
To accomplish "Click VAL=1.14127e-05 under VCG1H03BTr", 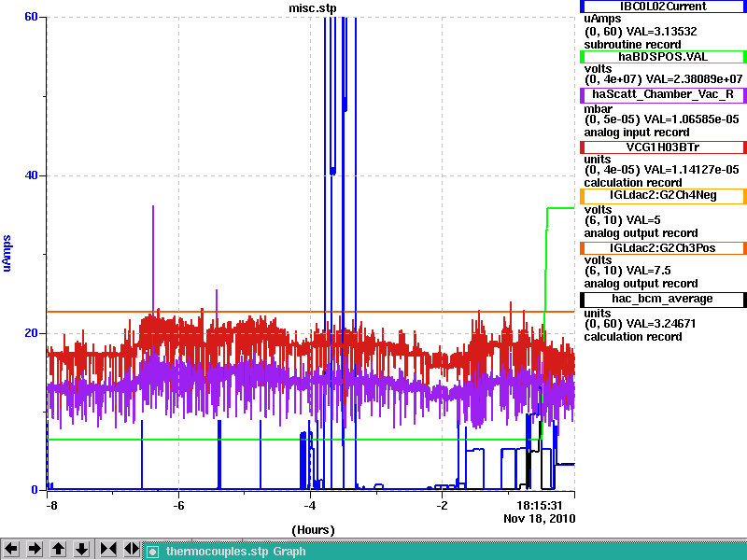I will click(691, 170).
